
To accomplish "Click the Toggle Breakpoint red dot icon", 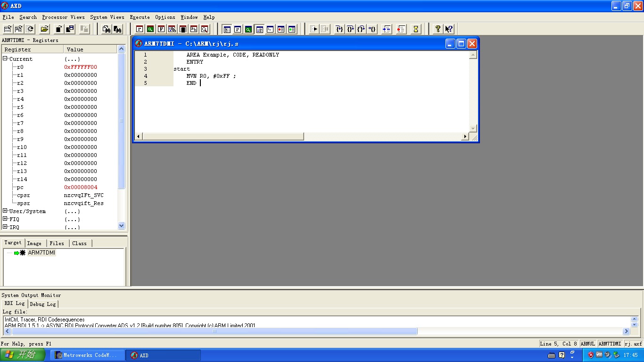I will click(x=401, y=29).
